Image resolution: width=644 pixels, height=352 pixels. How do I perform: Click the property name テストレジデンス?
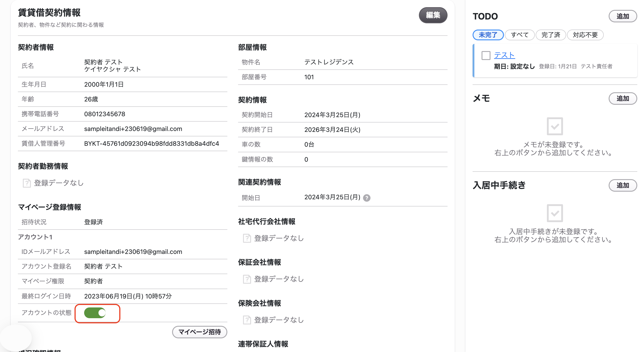pos(329,62)
